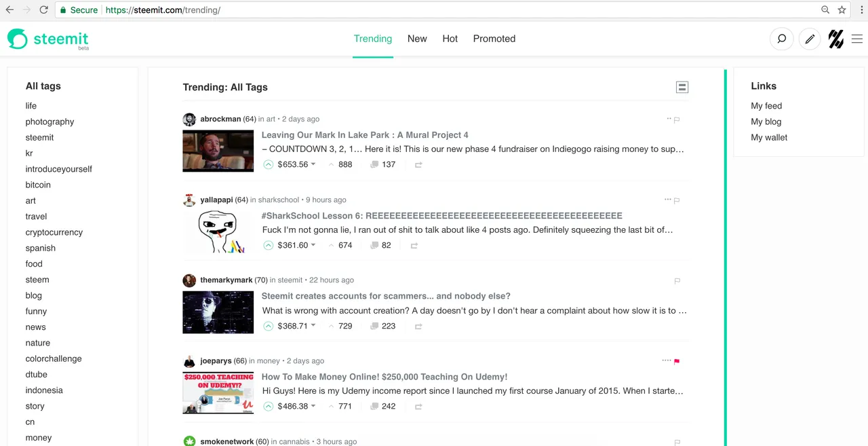Upvote the Steemit creates accounts post
This screenshot has width=868, height=446.
pos(268,326)
